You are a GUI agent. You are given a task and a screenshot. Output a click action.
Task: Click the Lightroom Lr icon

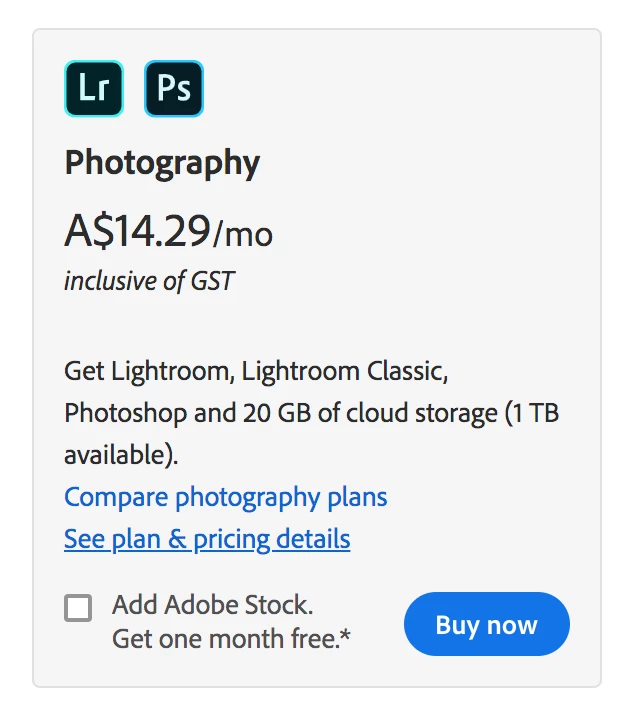[x=94, y=89]
